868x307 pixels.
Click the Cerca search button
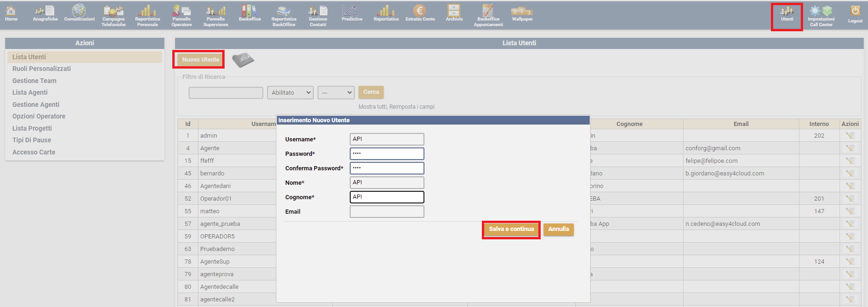(x=371, y=92)
